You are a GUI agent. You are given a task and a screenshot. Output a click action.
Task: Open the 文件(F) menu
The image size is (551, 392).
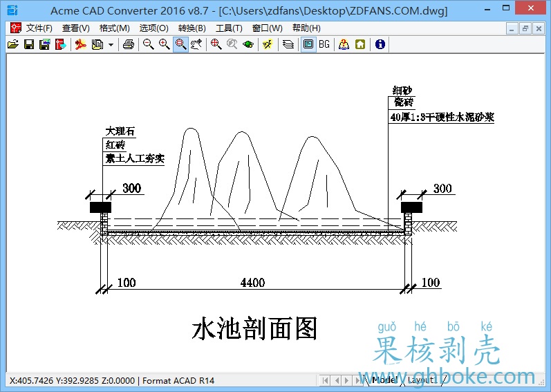coord(39,28)
